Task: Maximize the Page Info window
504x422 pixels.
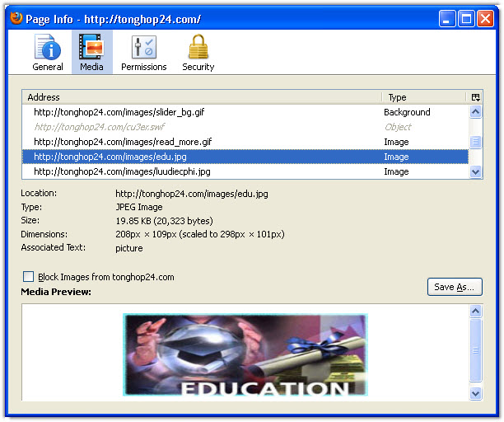Action: pyautogui.click(x=466, y=19)
